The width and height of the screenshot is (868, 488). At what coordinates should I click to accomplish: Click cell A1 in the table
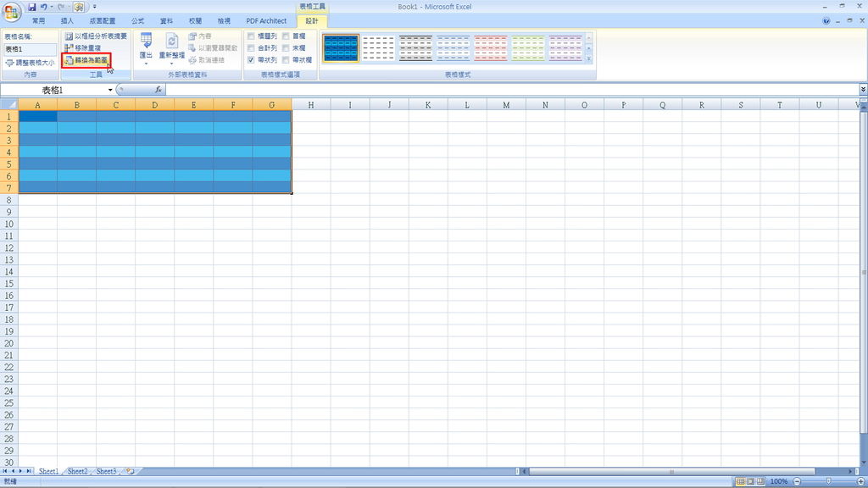37,117
